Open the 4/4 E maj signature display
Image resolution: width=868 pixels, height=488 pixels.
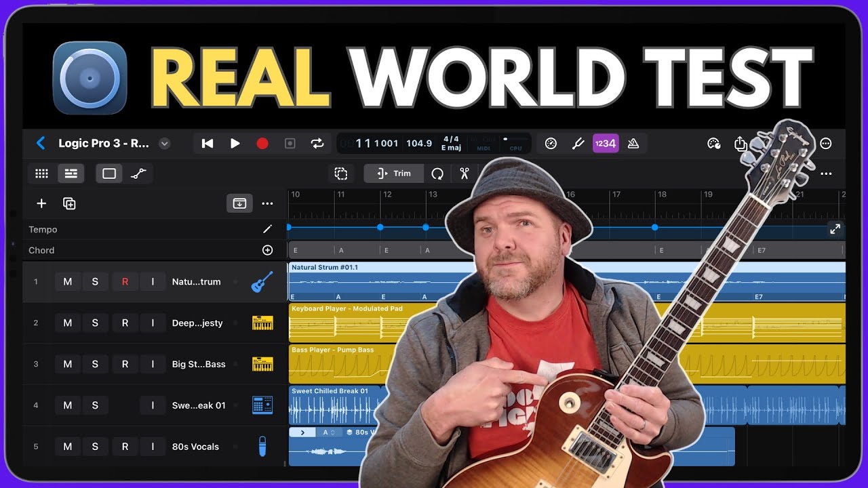451,143
